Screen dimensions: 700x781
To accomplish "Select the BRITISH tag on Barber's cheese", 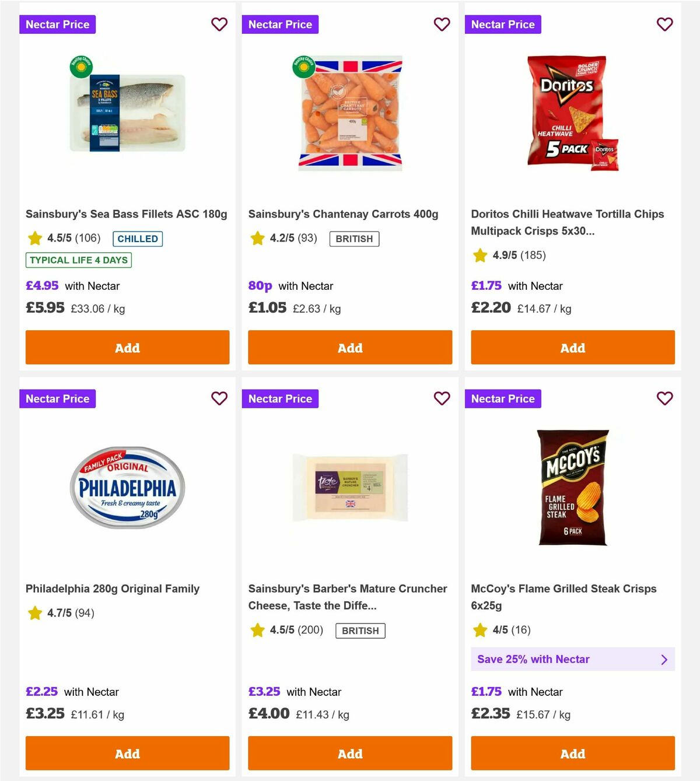I will 360,631.
